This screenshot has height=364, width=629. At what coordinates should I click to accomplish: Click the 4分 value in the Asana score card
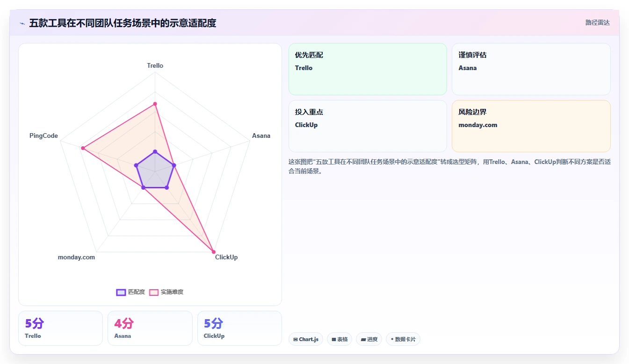pos(124,323)
